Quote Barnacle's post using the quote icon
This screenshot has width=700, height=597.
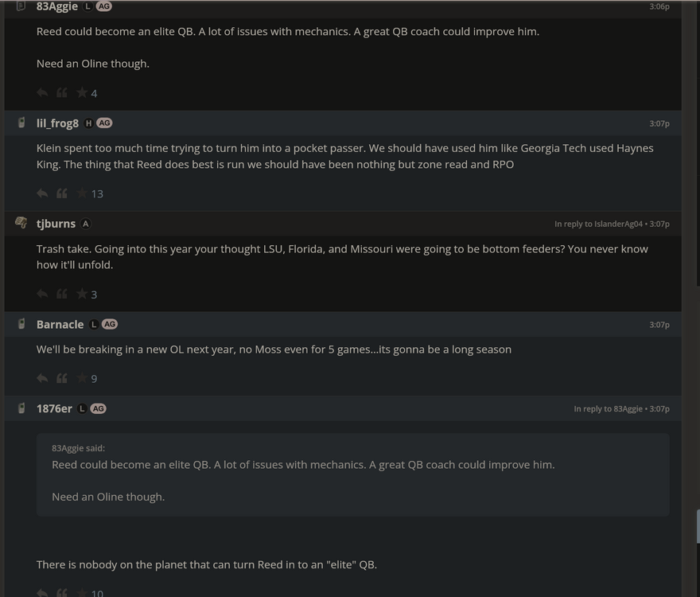62,378
